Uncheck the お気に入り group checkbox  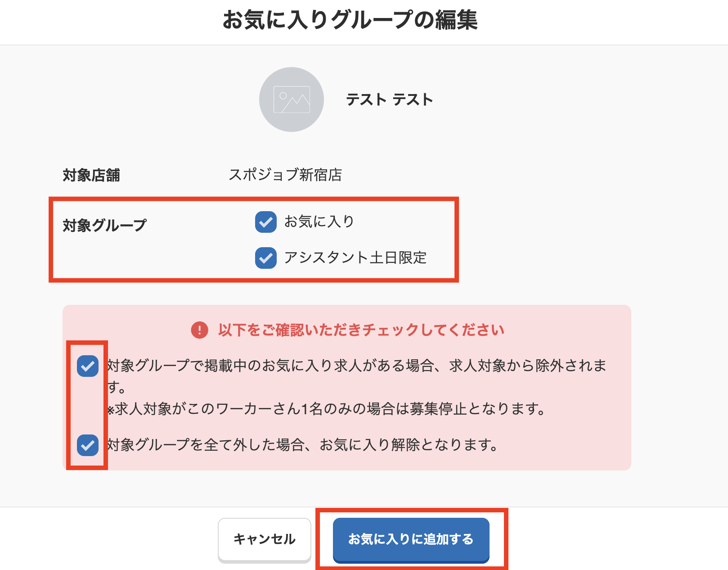[265, 221]
